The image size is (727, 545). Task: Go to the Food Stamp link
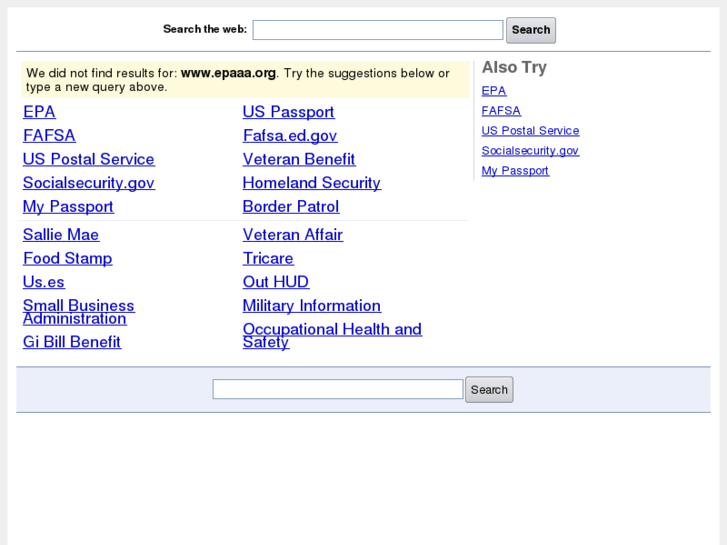click(x=67, y=258)
